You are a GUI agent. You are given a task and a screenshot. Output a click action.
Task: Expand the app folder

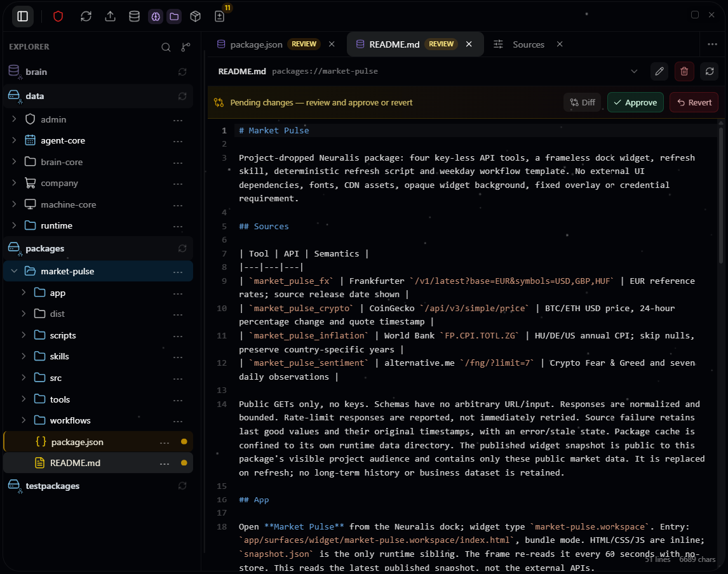[x=24, y=293]
